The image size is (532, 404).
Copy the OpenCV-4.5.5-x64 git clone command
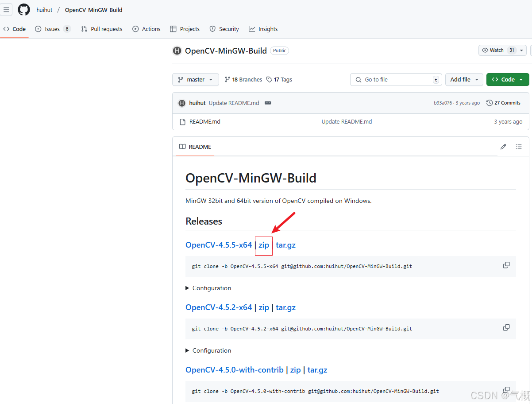pos(506,264)
